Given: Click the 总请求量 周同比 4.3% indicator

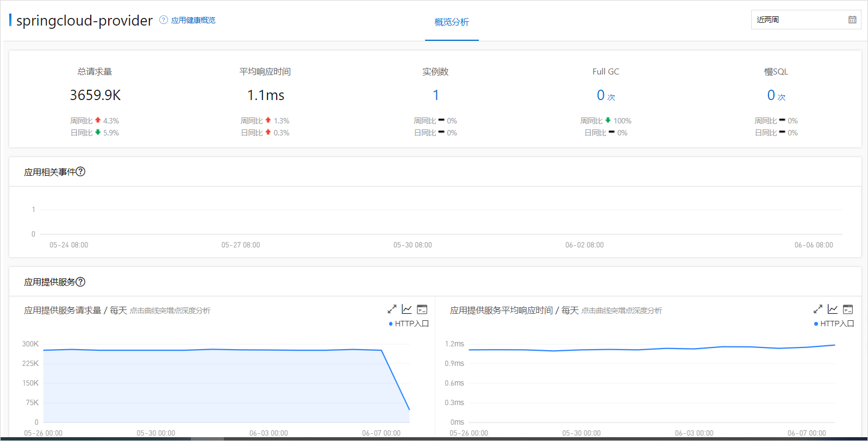Looking at the screenshot, I should 95,121.
